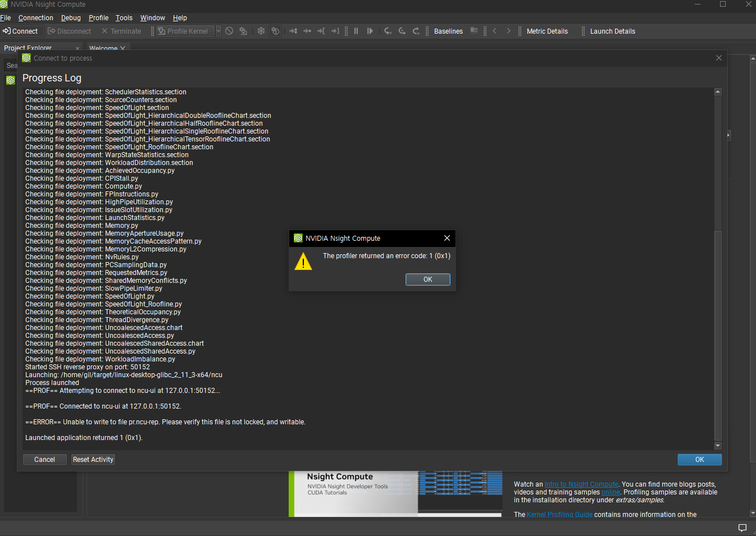Click the progress log scrollbar up arrow

pos(718,91)
